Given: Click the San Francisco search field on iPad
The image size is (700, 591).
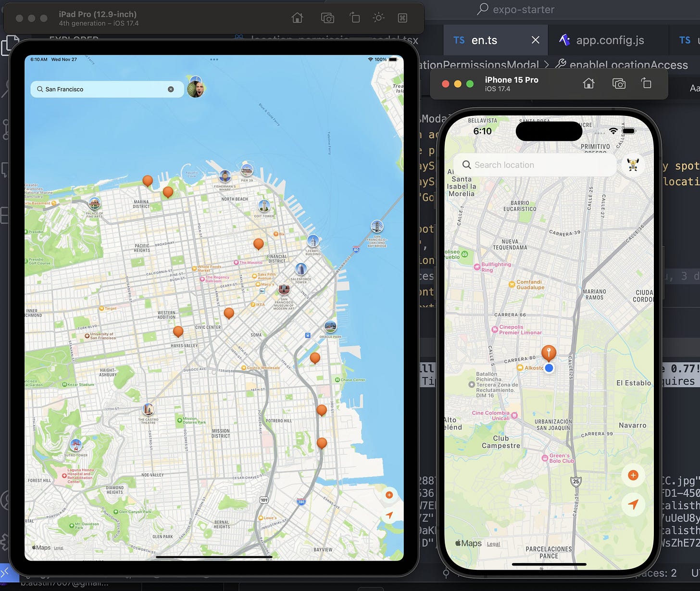Looking at the screenshot, I should [x=107, y=89].
